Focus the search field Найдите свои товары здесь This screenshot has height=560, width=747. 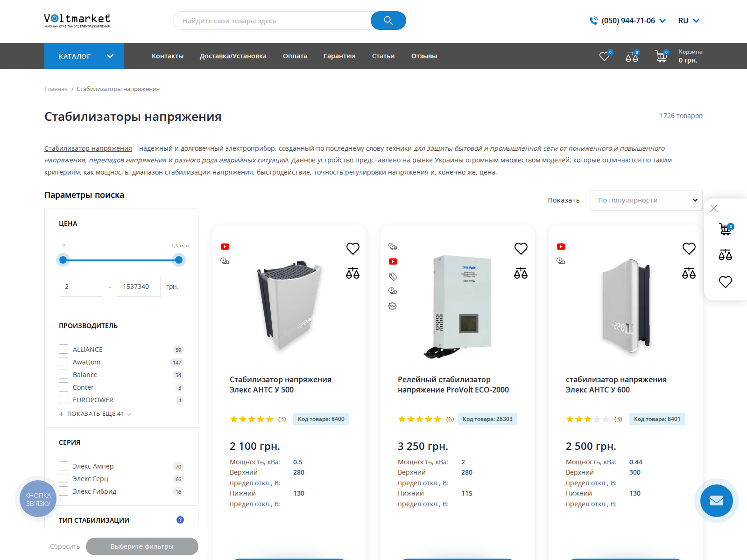[x=272, y=21]
